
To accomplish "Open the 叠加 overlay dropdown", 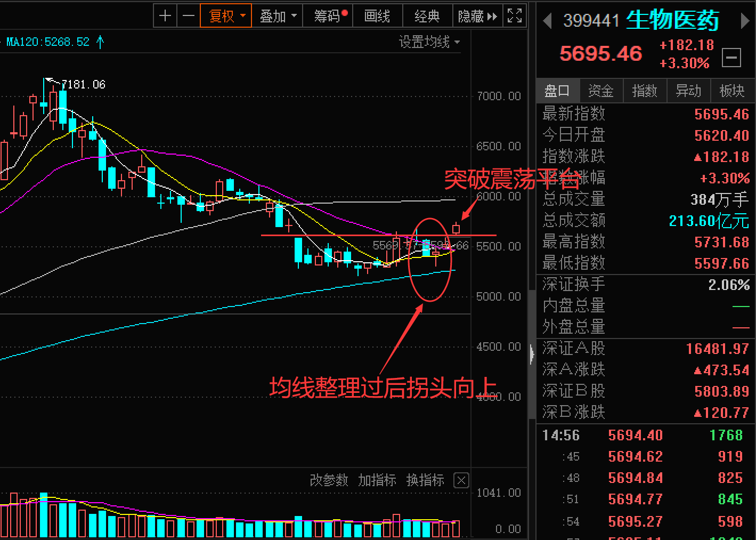I will pos(278,16).
